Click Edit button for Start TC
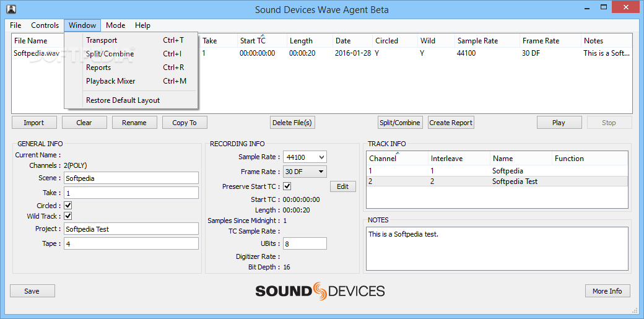 pyautogui.click(x=342, y=186)
